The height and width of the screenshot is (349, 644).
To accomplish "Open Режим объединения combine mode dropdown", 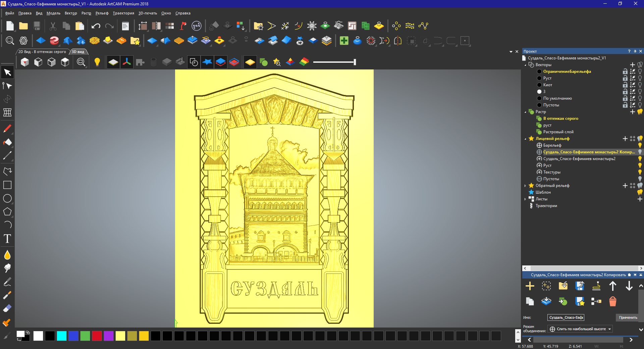I will 580,329.
